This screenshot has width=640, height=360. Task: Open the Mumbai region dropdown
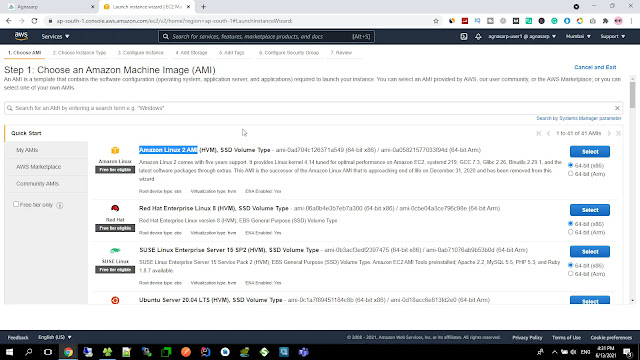click(578, 36)
